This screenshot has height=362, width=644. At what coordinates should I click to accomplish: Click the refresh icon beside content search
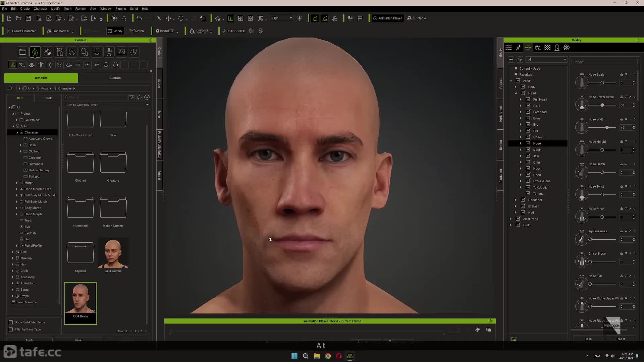pyautogui.click(x=139, y=97)
